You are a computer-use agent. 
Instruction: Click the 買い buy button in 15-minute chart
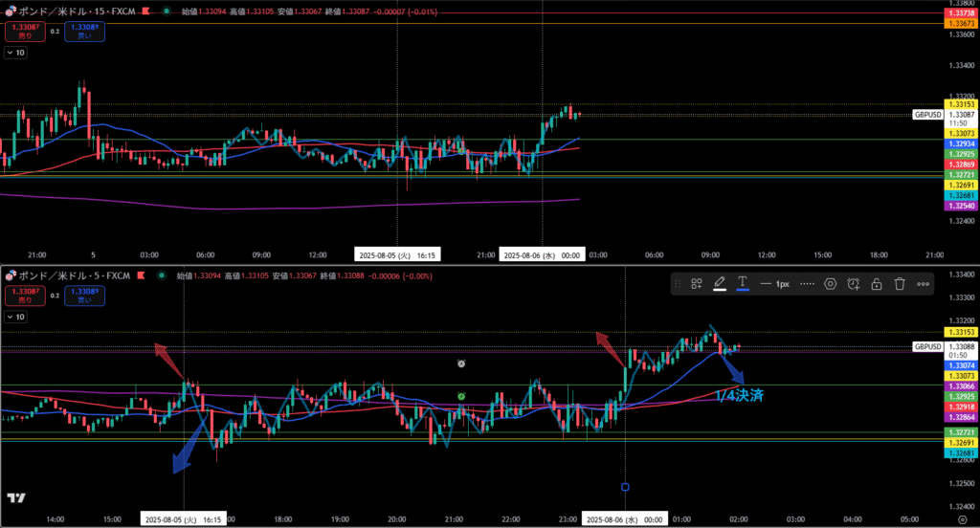pos(84,32)
